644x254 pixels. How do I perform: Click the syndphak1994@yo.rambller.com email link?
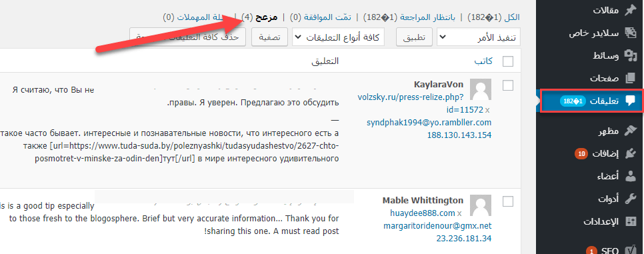pyautogui.click(x=429, y=123)
